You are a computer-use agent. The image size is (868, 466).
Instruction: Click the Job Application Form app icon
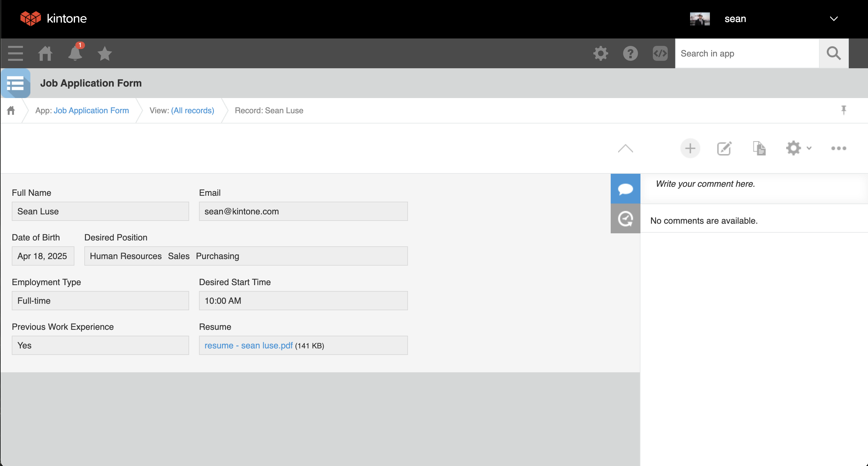(x=15, y=83)
